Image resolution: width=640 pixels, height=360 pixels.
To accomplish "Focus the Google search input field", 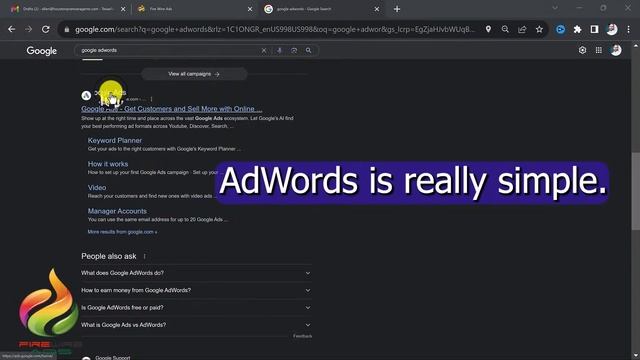I will [x=170, y=51].
